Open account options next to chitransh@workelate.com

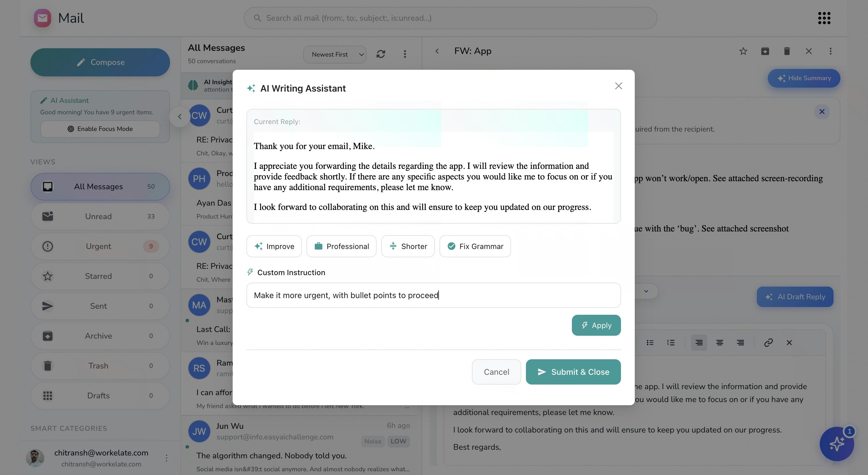pos(167,458)
